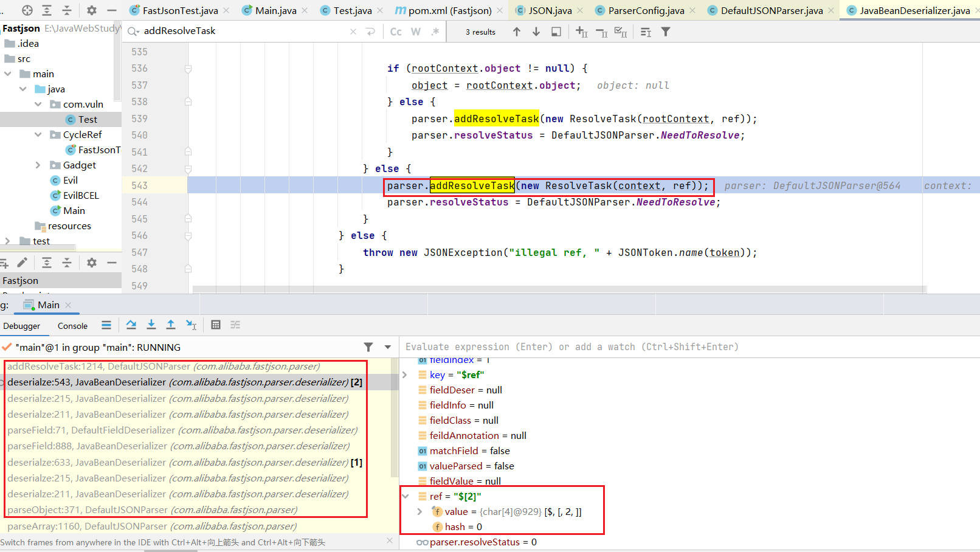
Task: Switch to JSON.java tab
Action: tap(550, 10)
